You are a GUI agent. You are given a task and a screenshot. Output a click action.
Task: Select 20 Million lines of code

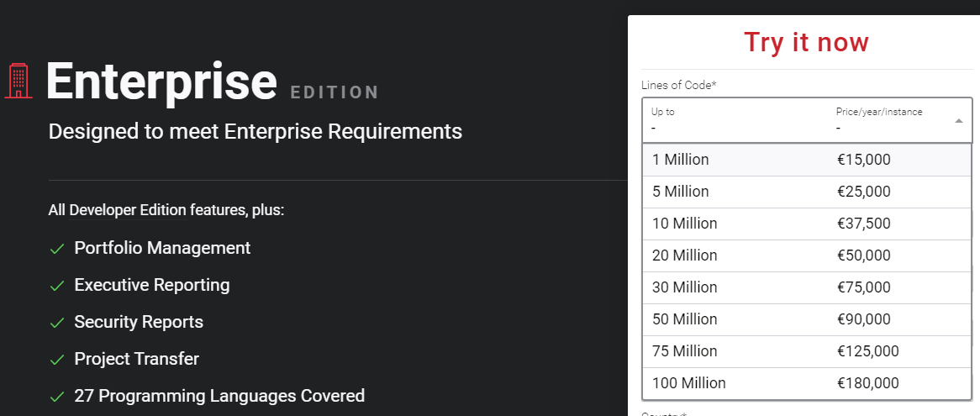coord(806,255)
